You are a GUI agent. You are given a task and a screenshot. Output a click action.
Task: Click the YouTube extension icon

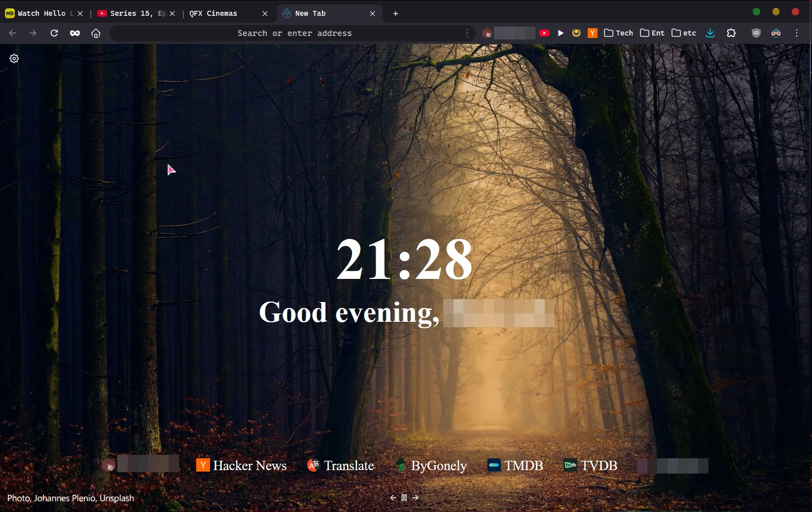[x=544, y=33]
